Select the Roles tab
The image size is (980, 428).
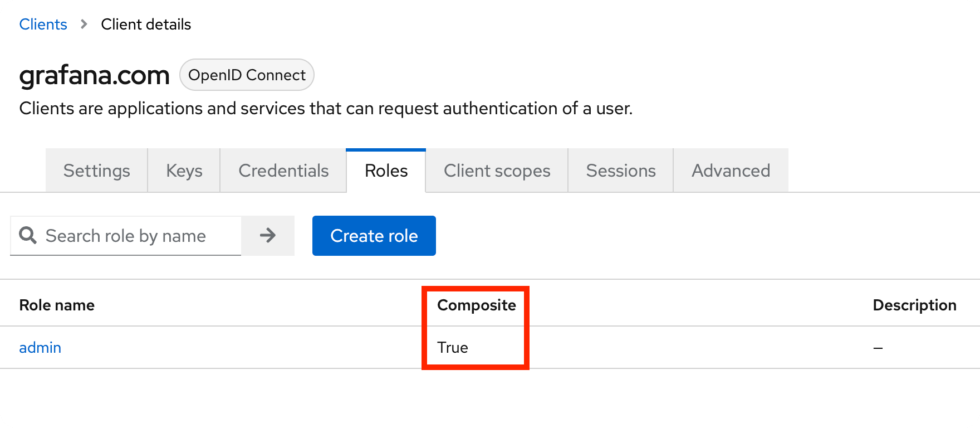pyautogui.click(x=386, y=171)
